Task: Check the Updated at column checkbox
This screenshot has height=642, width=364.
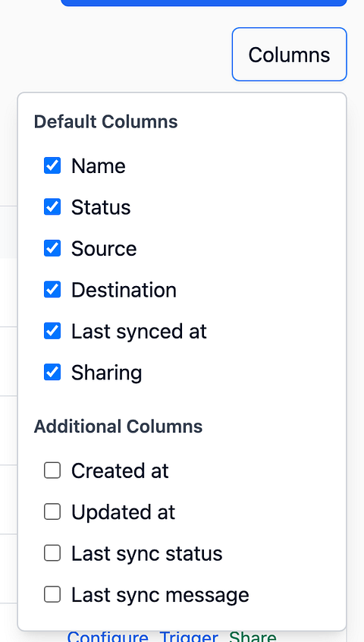Action: pyautogui.click(x=52, y=511)
